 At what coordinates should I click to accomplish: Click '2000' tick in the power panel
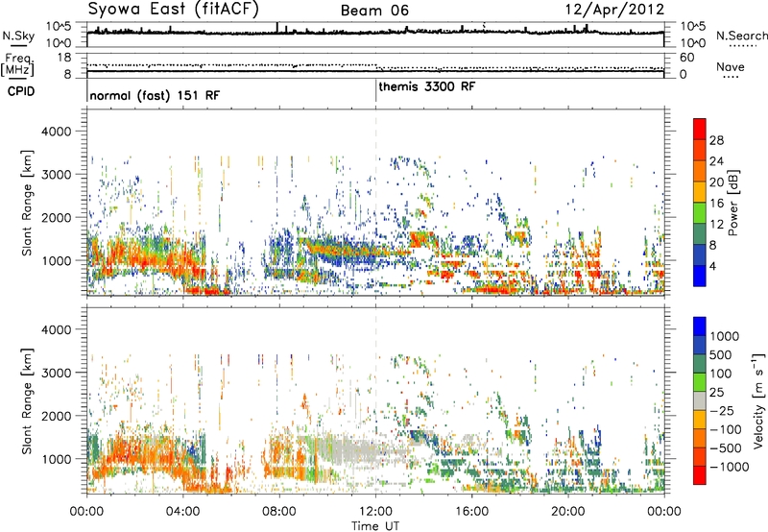pos(56,217)
